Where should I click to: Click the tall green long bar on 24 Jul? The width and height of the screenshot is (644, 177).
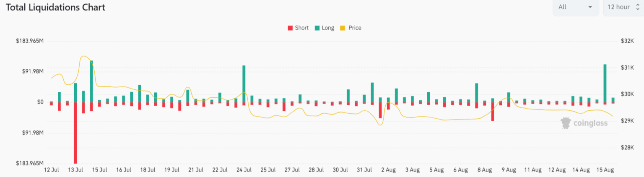(244, 84)
